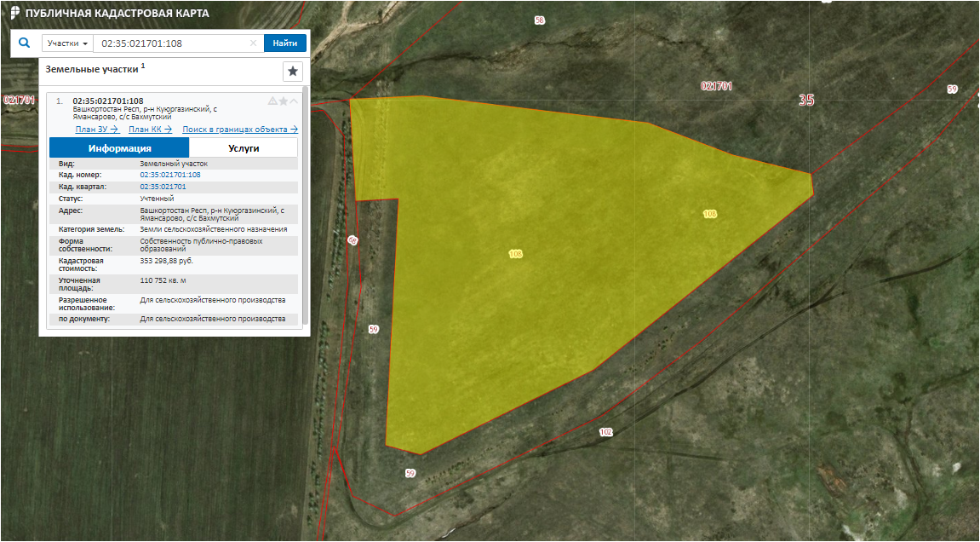Switch to the Услуги tab
The image size is (980, 542).
click(244, 148)
